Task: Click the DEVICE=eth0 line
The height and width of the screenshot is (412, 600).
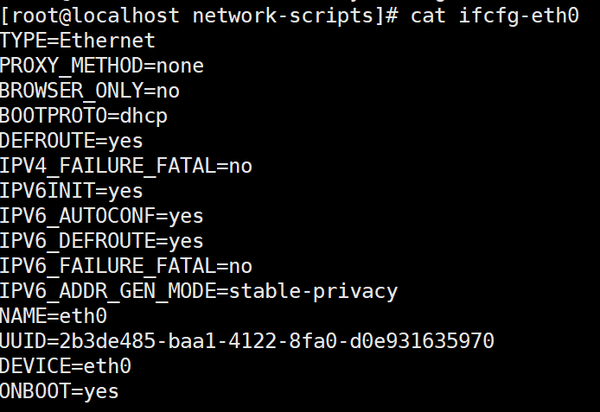Action: 66,366
